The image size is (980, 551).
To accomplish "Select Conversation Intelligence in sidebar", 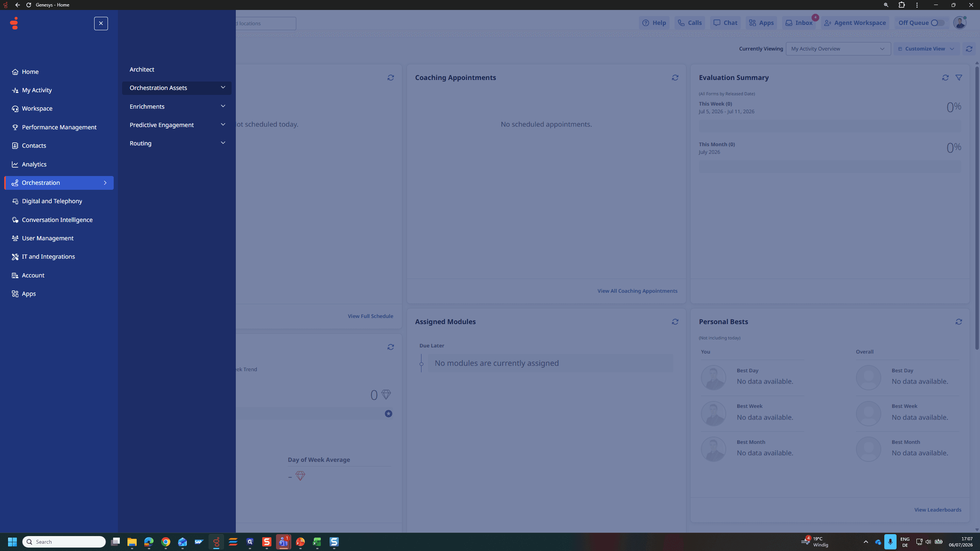I will click(x=59, y=220).
